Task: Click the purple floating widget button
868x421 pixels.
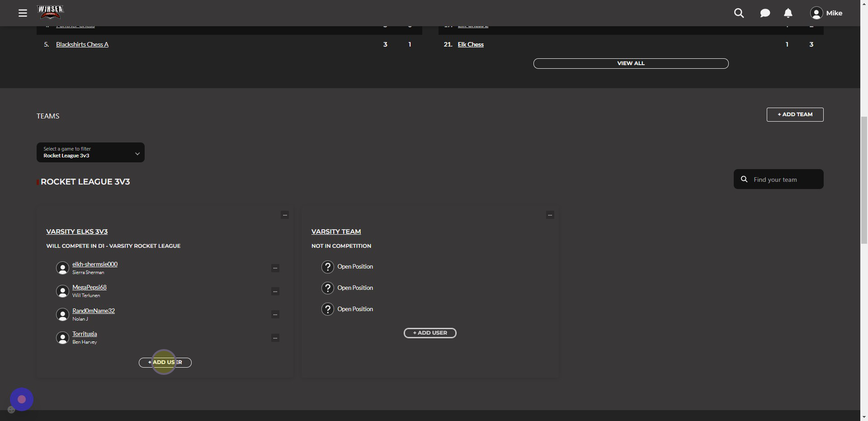Action: coord(22,399)
